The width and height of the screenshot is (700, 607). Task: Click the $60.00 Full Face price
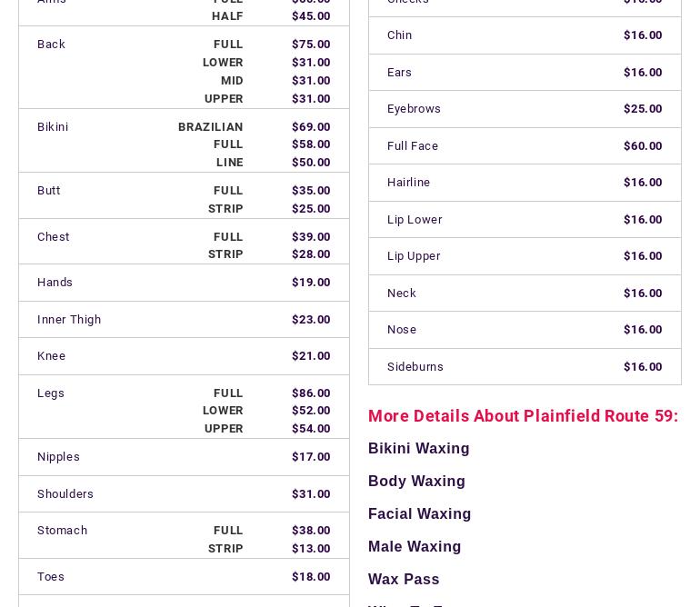coord(642,145)
